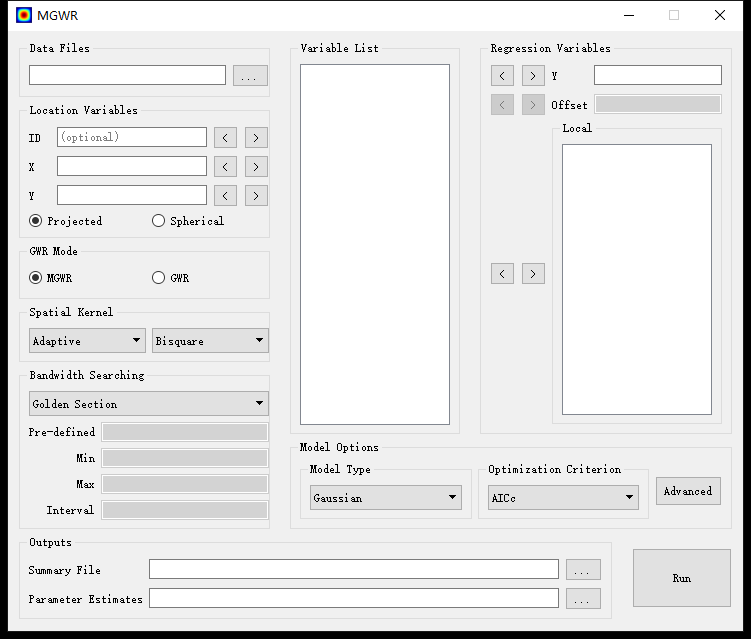Choose the MGWR mode radio button
The image size is (751, 639).
tap(50, 278)
